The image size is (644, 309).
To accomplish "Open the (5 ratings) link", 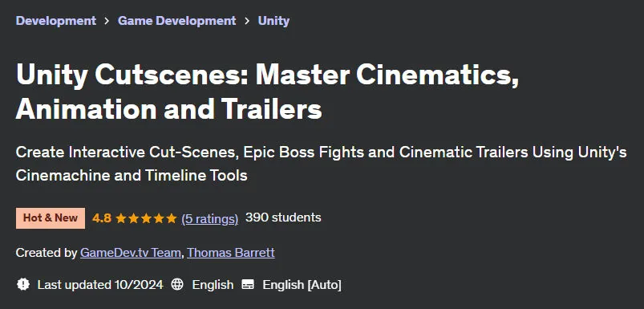I will click(210, 218).
